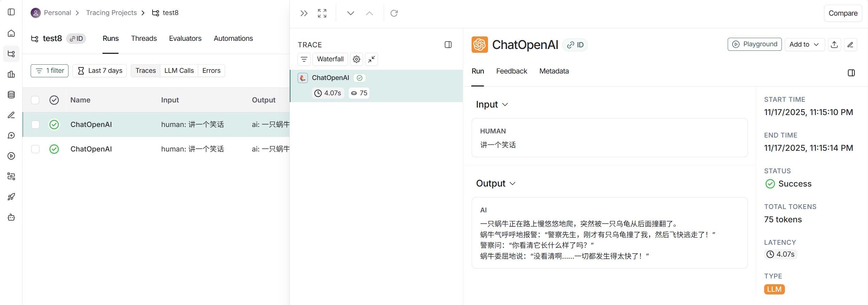
Task: Open trace tree settings gear
Action: tap(357, 59)
